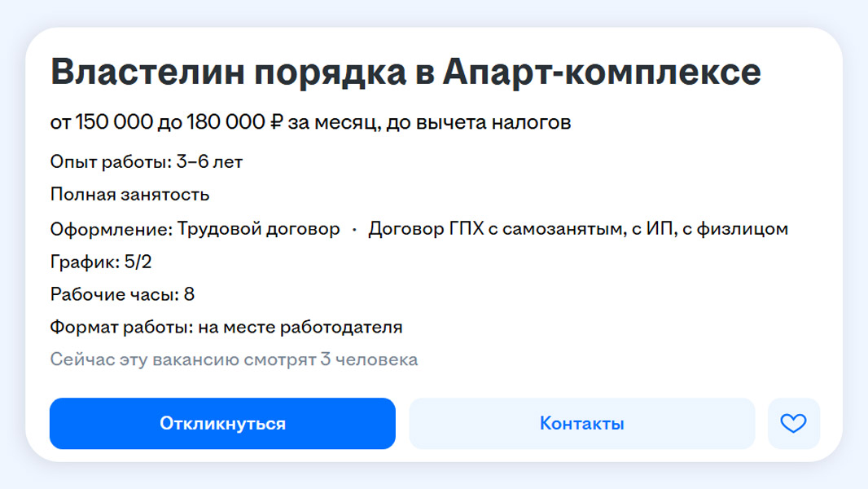Select the Трудовой договор option text

pos(258,229)
